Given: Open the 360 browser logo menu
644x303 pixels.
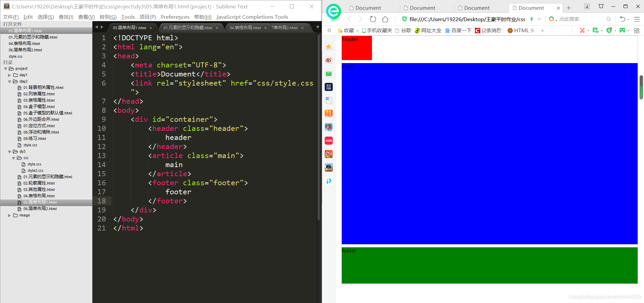Looking at the screenshot, I should click(333, 12).
